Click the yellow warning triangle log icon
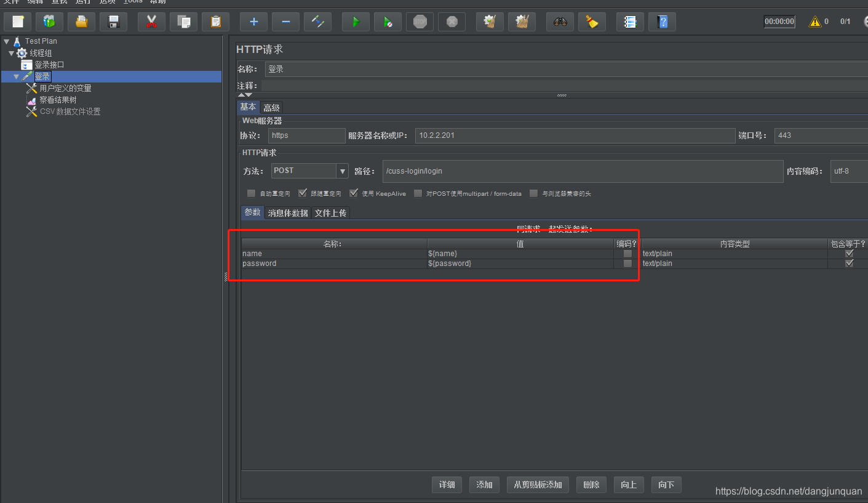The height and width of the screenshot is (503, 868). 815,22
